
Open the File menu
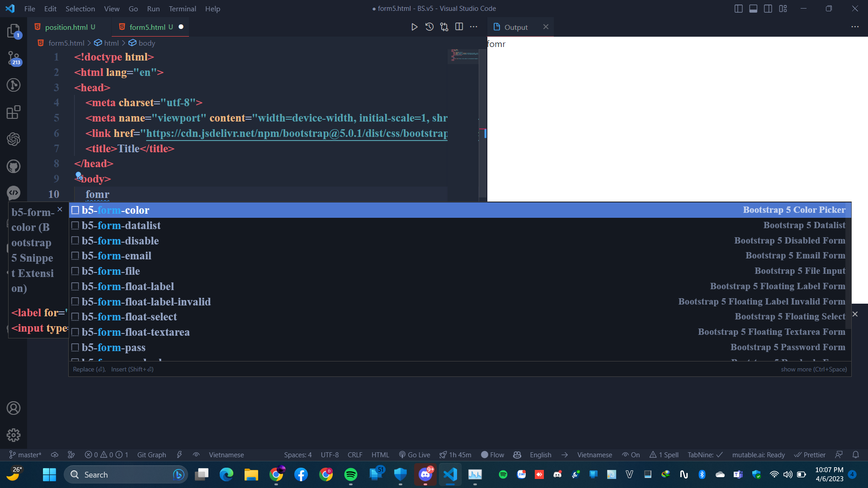point(29,9)
